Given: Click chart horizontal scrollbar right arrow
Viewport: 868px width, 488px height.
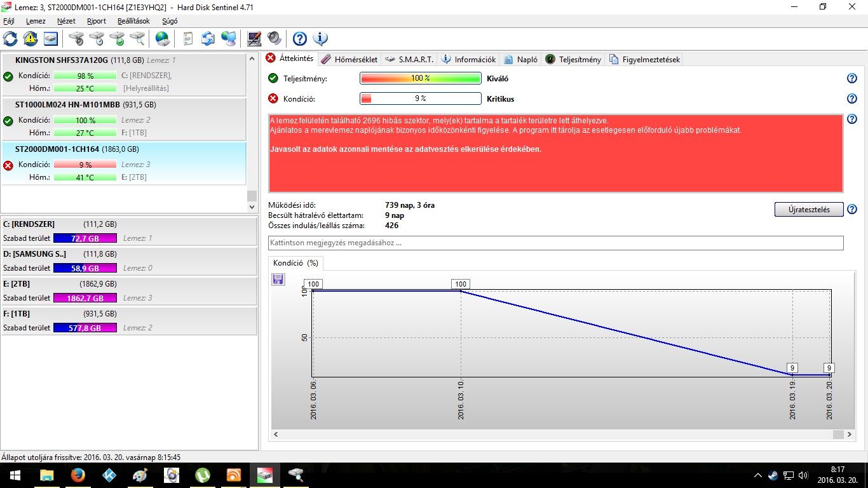Looking at the screenshot, I should point(849,435).
